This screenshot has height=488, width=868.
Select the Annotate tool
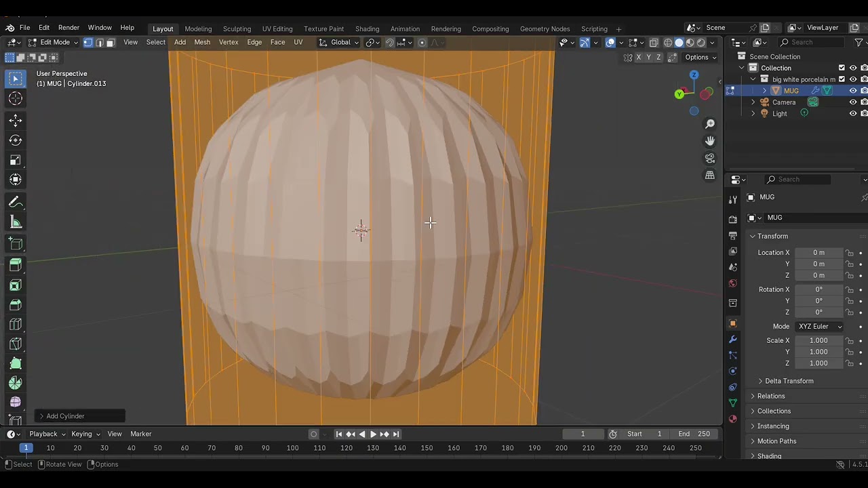16,203
